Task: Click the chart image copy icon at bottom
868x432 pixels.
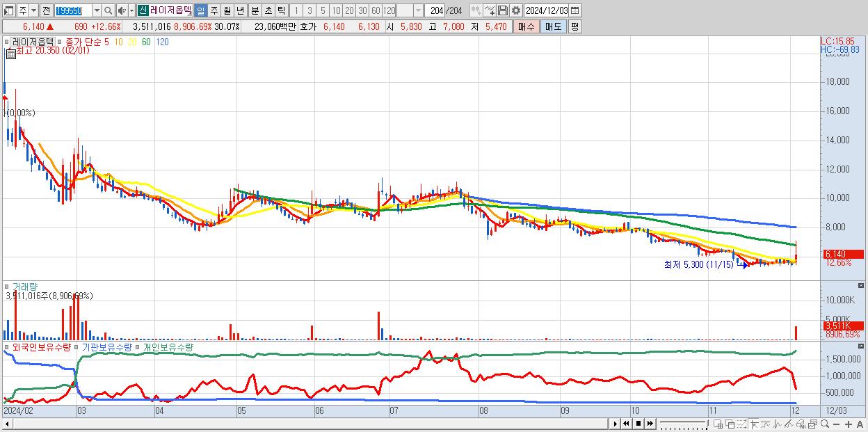Action: click(812, 424)
